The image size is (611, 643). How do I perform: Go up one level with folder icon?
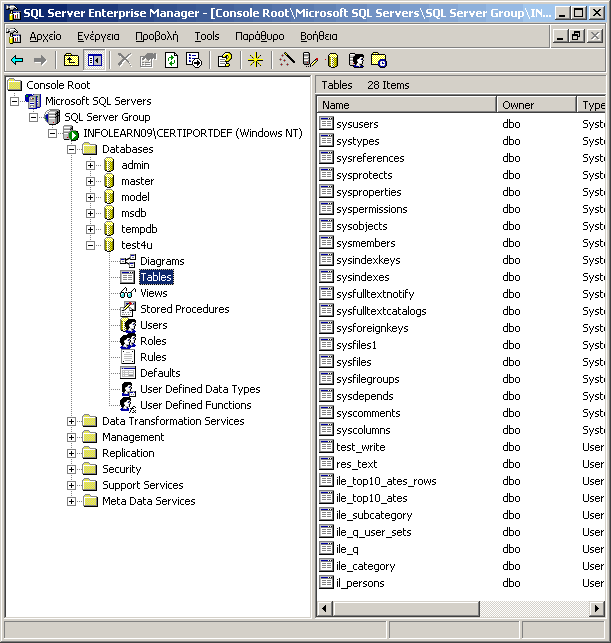coord(71,61)
